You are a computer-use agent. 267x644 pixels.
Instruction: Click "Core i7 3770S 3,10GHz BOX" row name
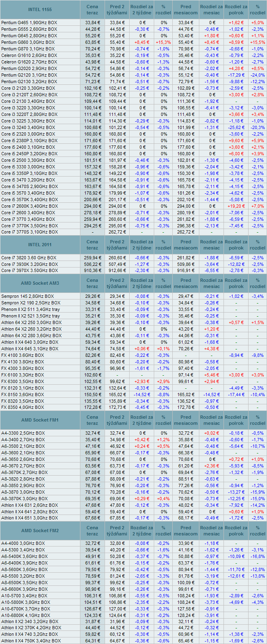[30, 232]
